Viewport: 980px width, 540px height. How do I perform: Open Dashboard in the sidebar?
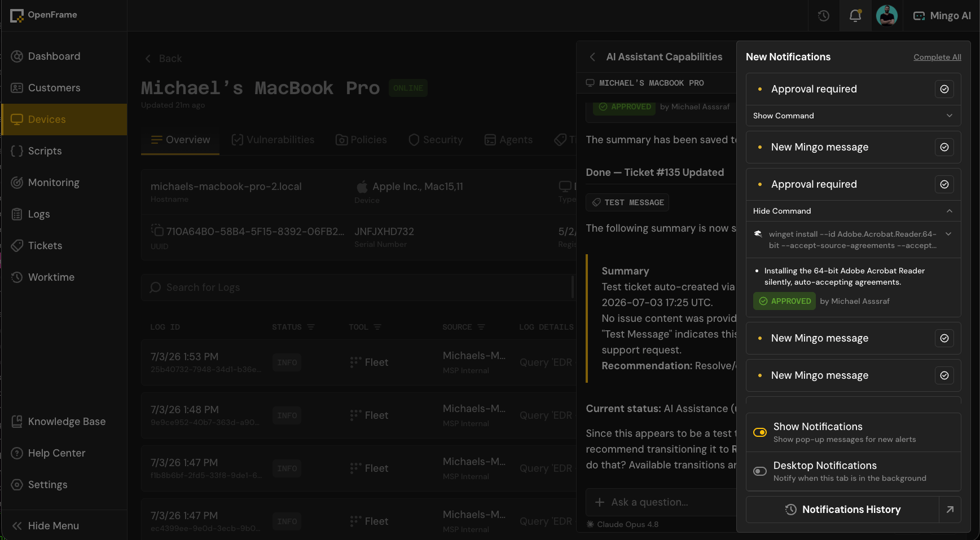click(x=64, y=56)
